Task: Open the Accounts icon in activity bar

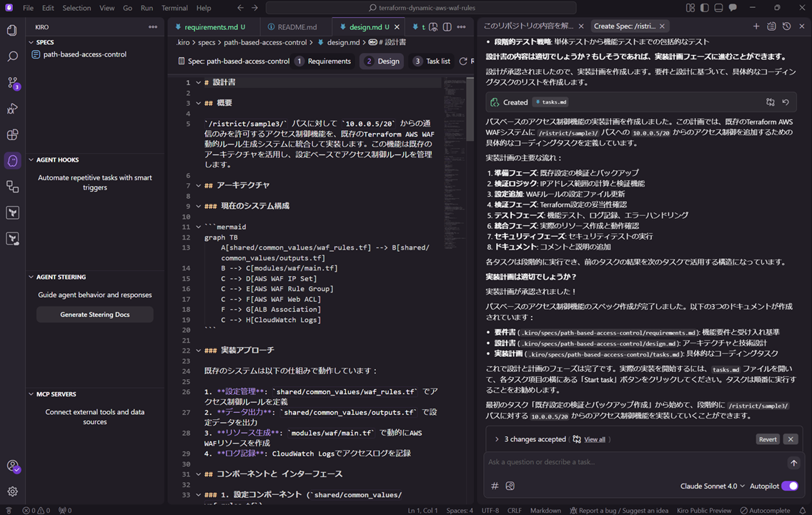Action: coord(12,466)
